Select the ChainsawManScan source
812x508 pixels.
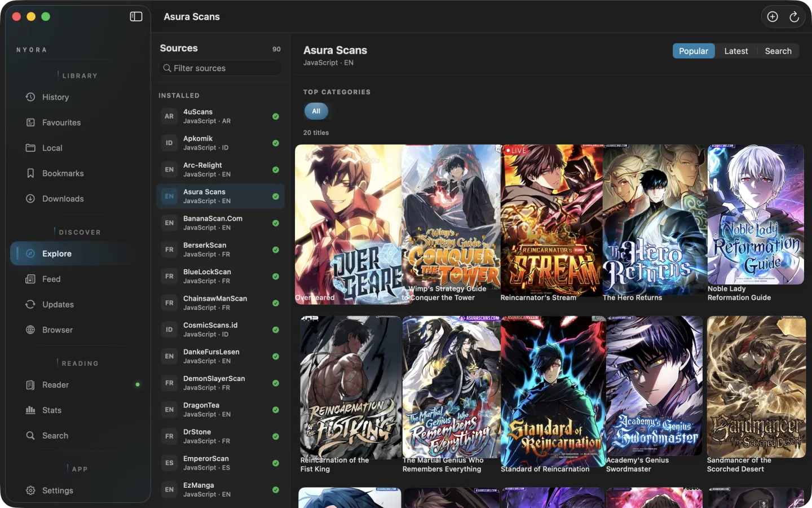click(x=220, y=303)
